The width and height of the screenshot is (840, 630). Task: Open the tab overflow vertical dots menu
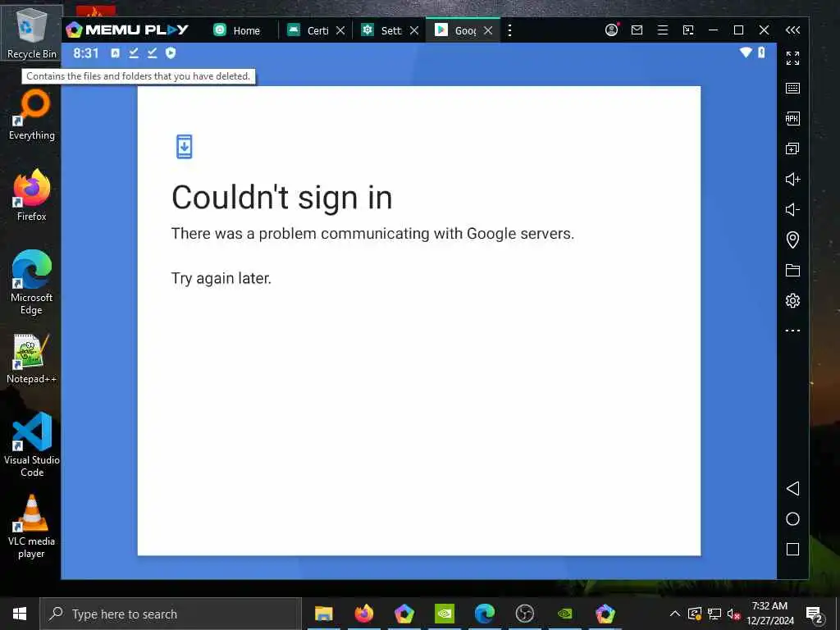(x=509, y=30)
